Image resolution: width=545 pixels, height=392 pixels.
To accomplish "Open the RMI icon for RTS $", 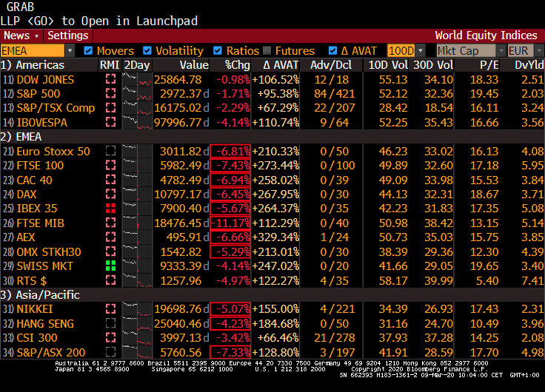I will [110, 280].
